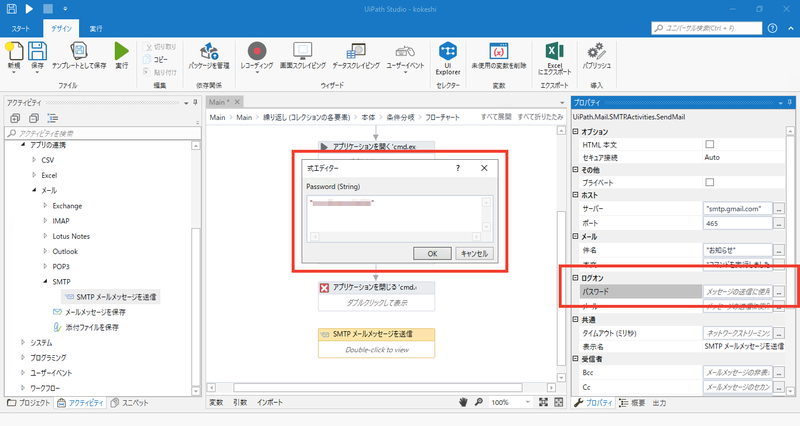Click the pan hand tool icon
Viewport: 800px width, 426px height.
click(463, 403)
